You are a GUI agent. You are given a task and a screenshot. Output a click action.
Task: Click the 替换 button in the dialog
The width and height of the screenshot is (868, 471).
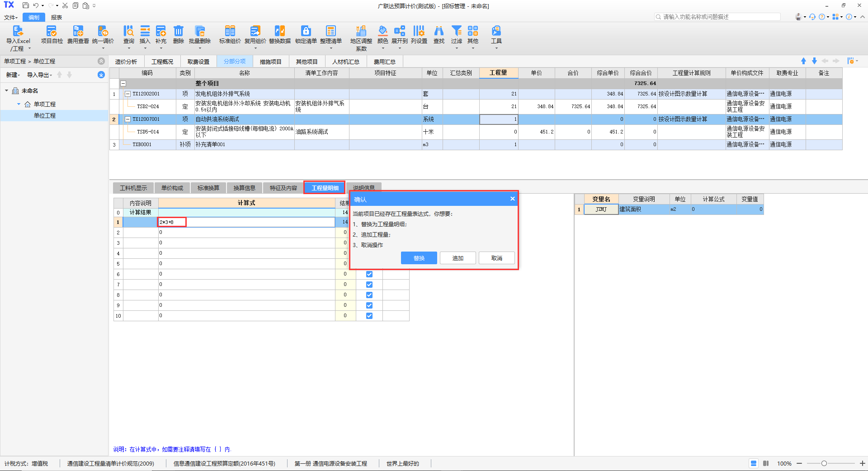pos(419,258)
